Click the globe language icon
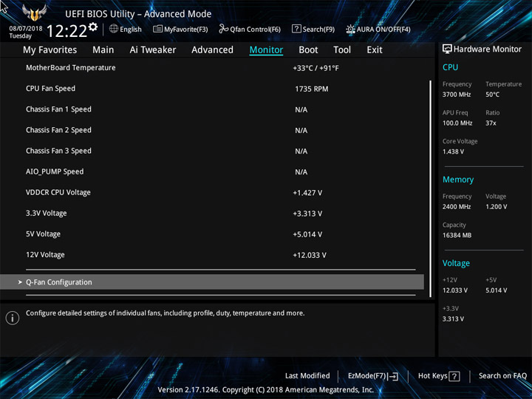This screenshot has width=532, height=399. [114, 29]
